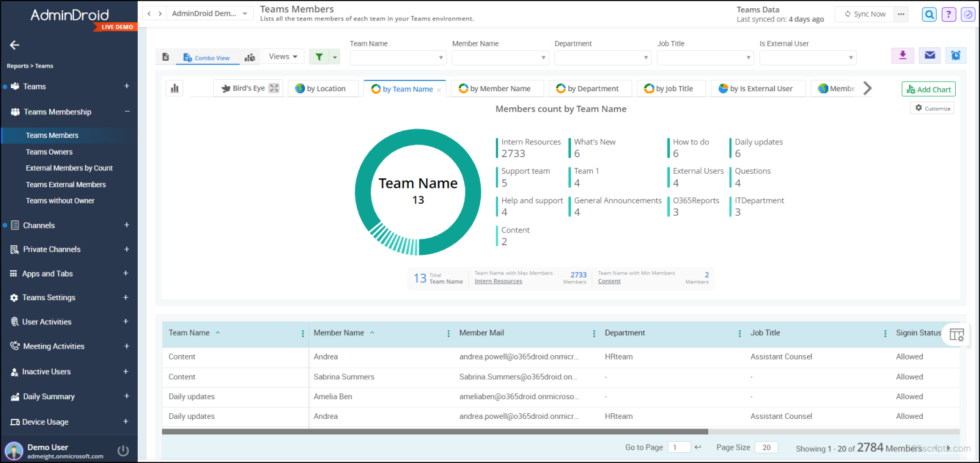Open the column chooser icon on the table

click(956, 334)
